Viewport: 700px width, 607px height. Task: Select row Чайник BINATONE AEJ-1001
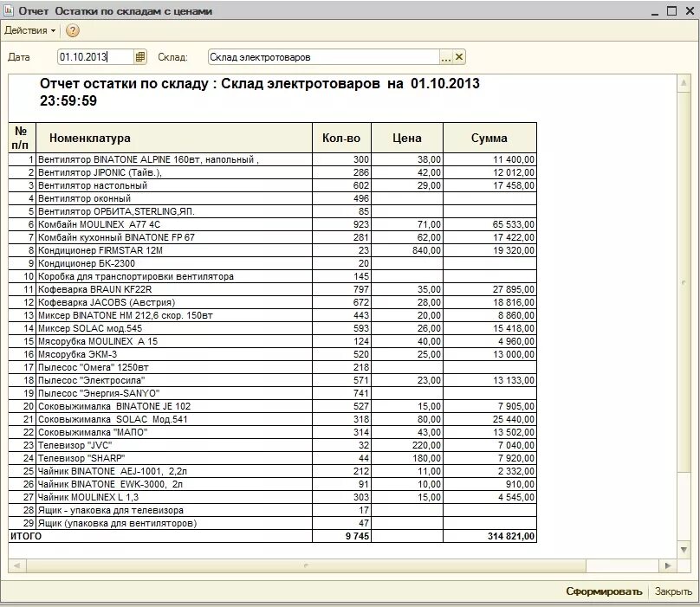[272, 471]
